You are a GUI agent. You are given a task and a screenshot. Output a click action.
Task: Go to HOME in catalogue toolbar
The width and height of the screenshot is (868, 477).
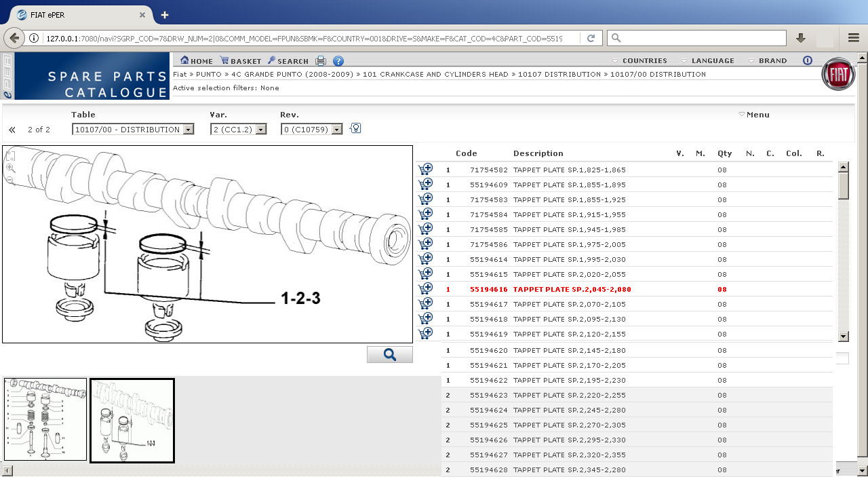197,61
